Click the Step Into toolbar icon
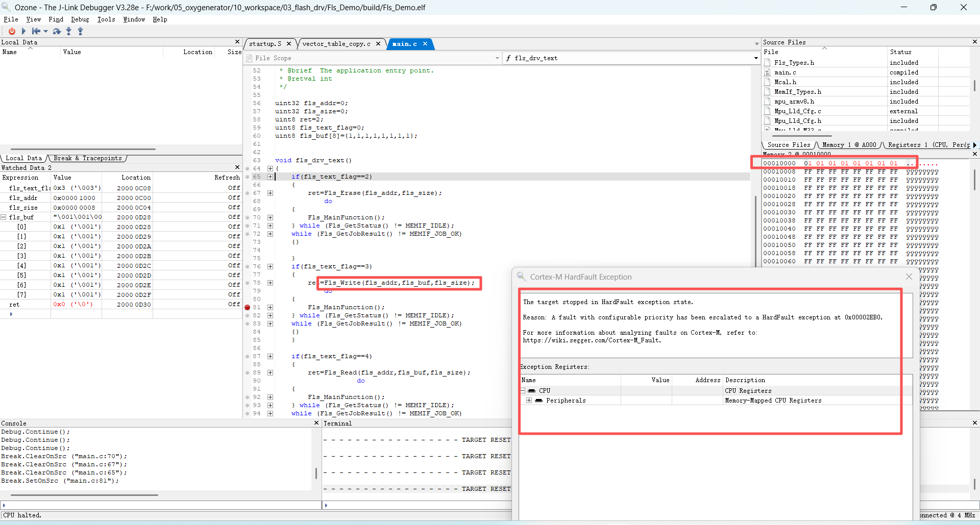 [69, 31]
